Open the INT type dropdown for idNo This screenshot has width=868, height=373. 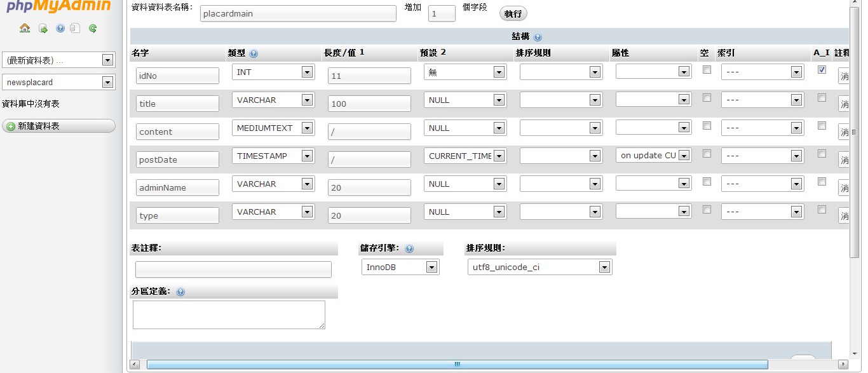(x=273, y=72)
